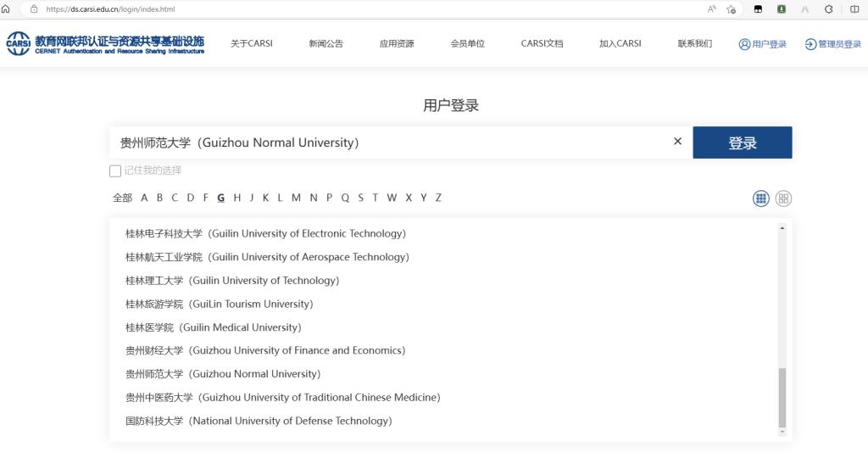Image resolution: width=868 pixels, height=458 pixels.
Task: Filter universities by letter W
Action: click(x=392, y=198)
